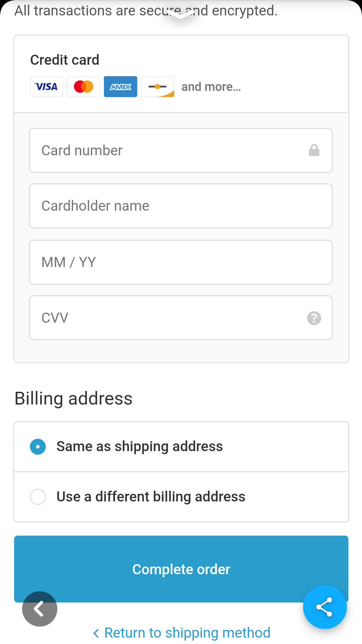This screenshot has height=644, width=362.
Task: Click the CVV input field
Action: click(x=168, y=318)
